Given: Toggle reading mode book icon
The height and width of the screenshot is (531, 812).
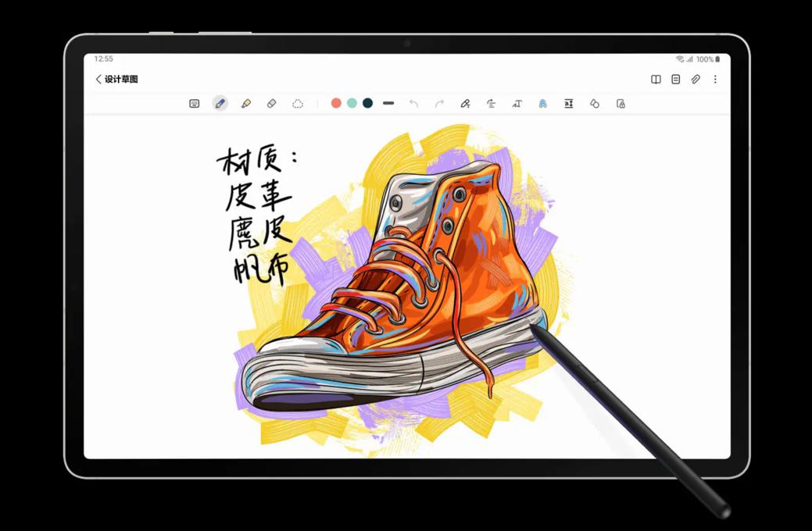Looking at the screenshot, I should click(656, 80).
